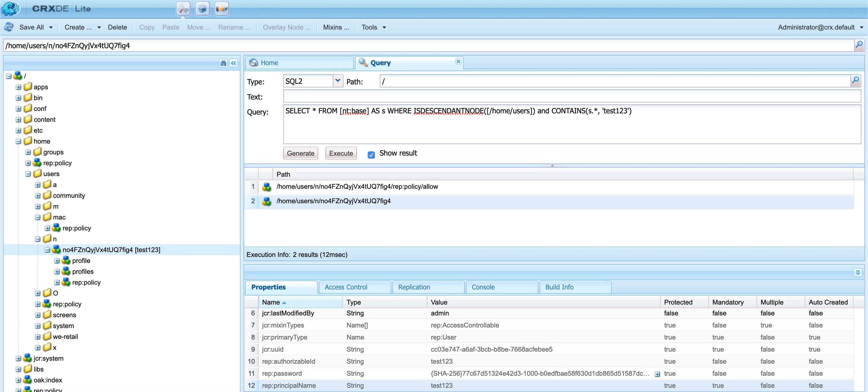This screenshot has width=868, height=392.
Task: Open the SQL2 Type dropdown
Action: point(338,81)
